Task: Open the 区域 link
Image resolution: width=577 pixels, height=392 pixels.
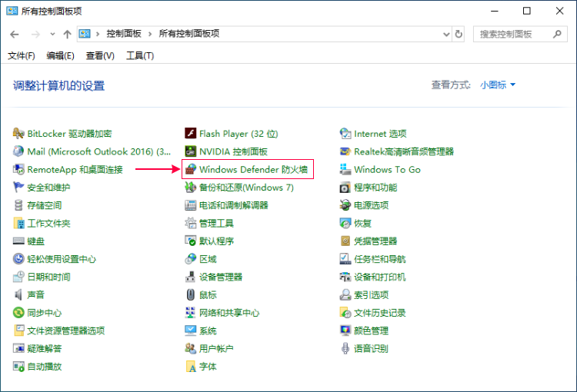Action: [x=208, y=259]
